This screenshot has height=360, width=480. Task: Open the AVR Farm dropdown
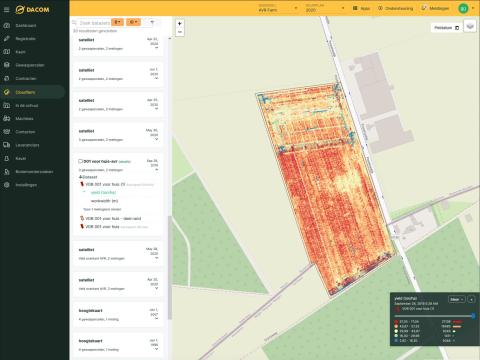point(278,8)
